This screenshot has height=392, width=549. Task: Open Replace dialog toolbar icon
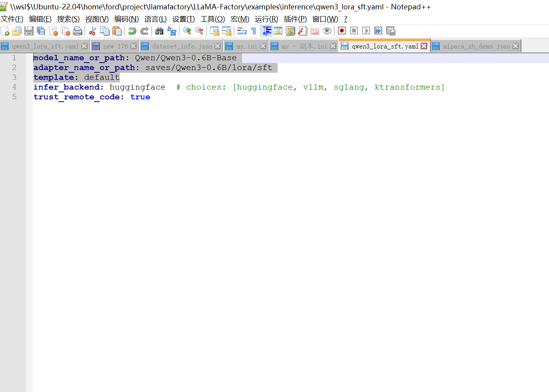(172, 31)
